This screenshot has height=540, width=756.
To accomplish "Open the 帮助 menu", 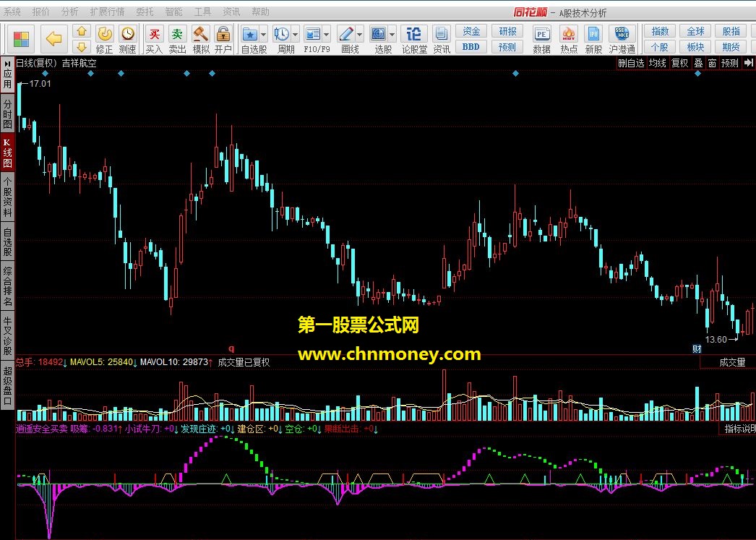I will pos(260,12).
